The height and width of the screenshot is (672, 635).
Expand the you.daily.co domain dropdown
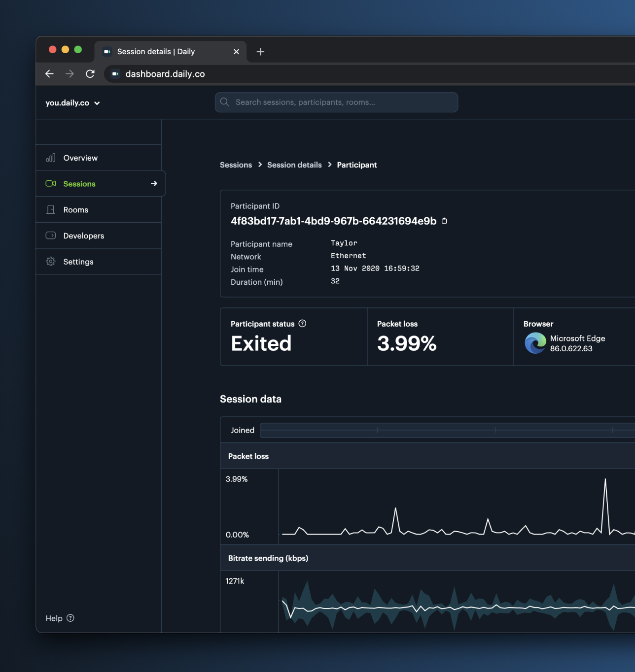[x=73, y=103]
